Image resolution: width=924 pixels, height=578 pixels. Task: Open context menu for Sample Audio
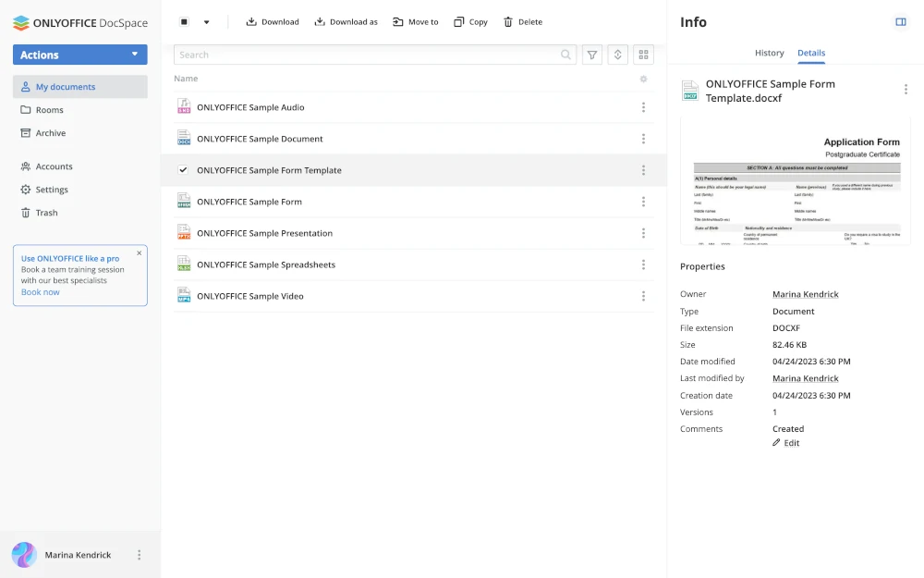643,107
